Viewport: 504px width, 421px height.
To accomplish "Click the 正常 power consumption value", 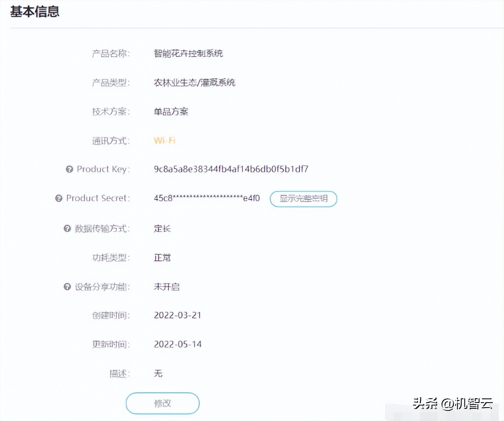I will (162, 258).
